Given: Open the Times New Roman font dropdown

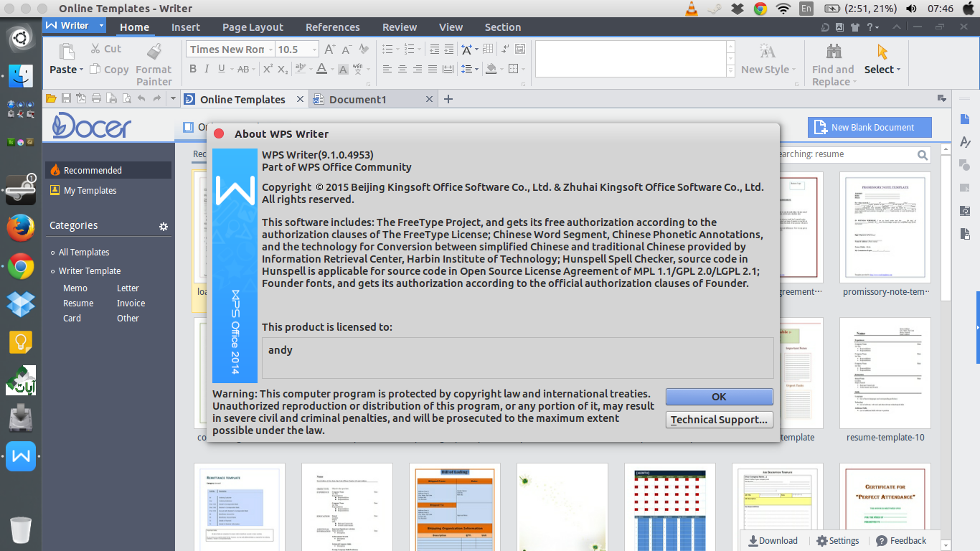Looking at the screenshot, I should tap(270, 50).
